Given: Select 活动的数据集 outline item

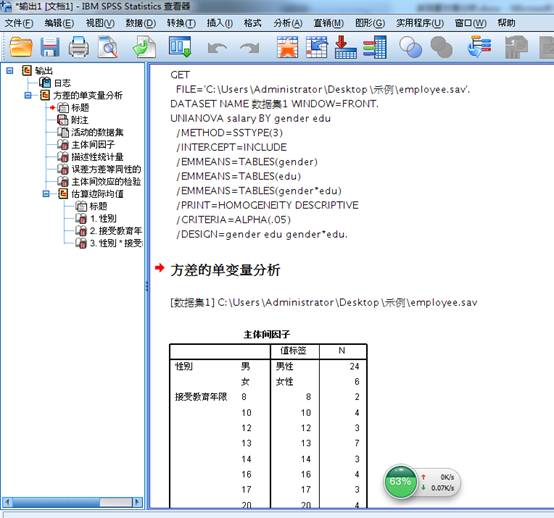Looking at the screenshot, I should (98, 133).
